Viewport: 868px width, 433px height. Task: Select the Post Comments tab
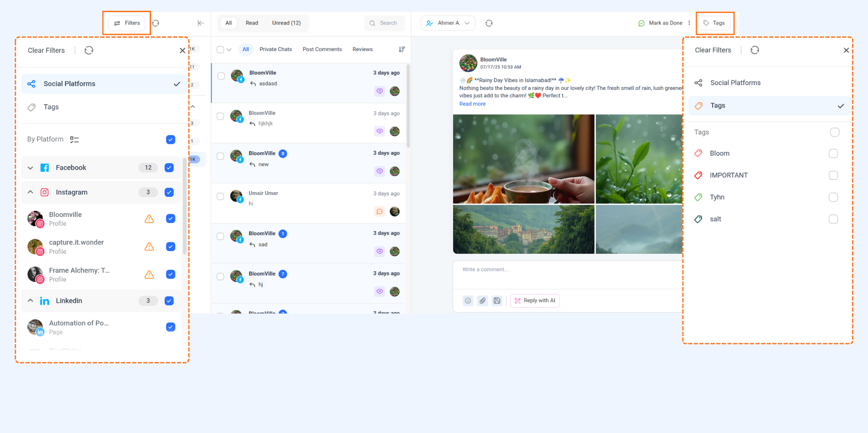(x=322, y=49)
